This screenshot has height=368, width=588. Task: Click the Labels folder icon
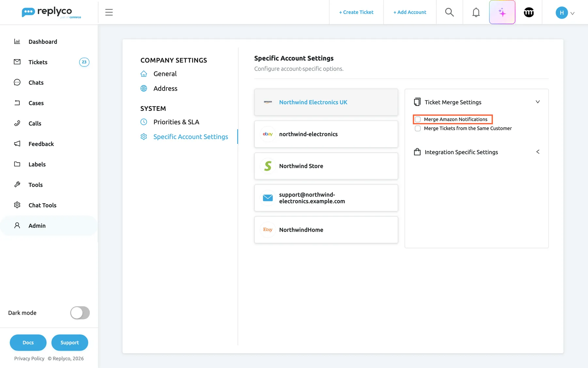(x=17, y=164)
